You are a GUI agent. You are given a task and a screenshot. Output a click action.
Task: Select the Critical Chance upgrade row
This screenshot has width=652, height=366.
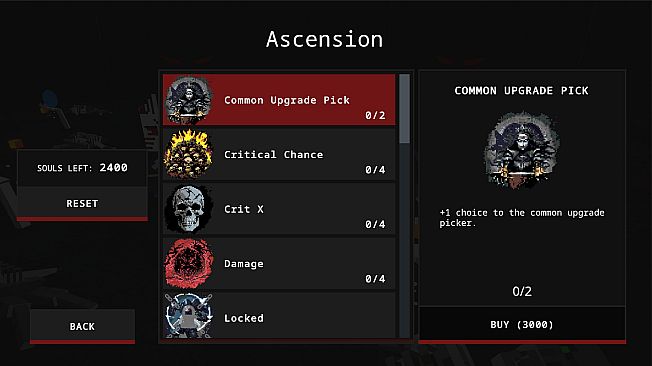pos(279,154)
